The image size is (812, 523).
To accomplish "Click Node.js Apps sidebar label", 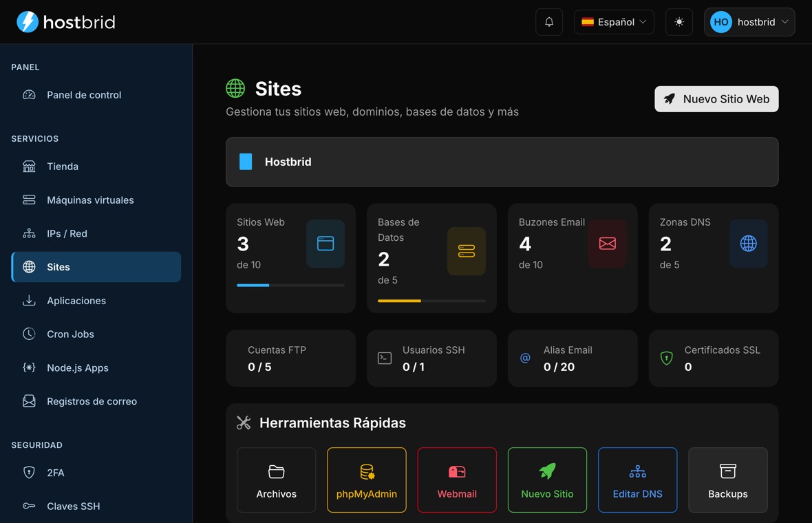I will point(78,368).
